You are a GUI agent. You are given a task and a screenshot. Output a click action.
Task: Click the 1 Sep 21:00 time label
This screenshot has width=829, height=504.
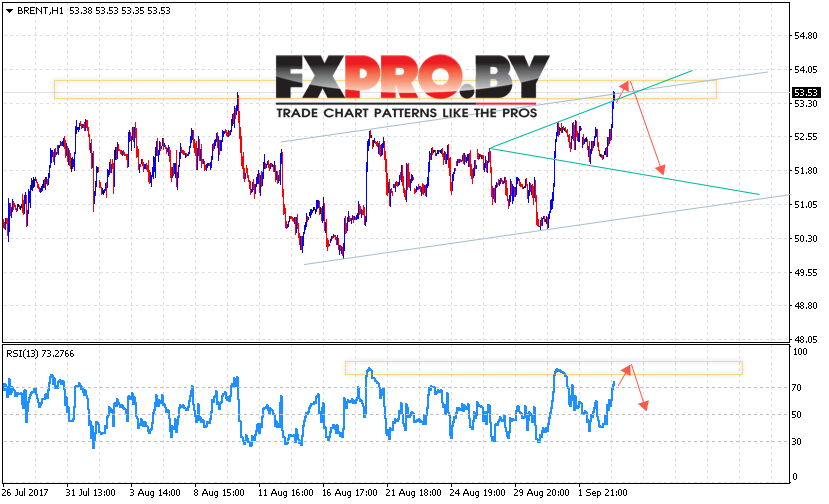(603, 493)
